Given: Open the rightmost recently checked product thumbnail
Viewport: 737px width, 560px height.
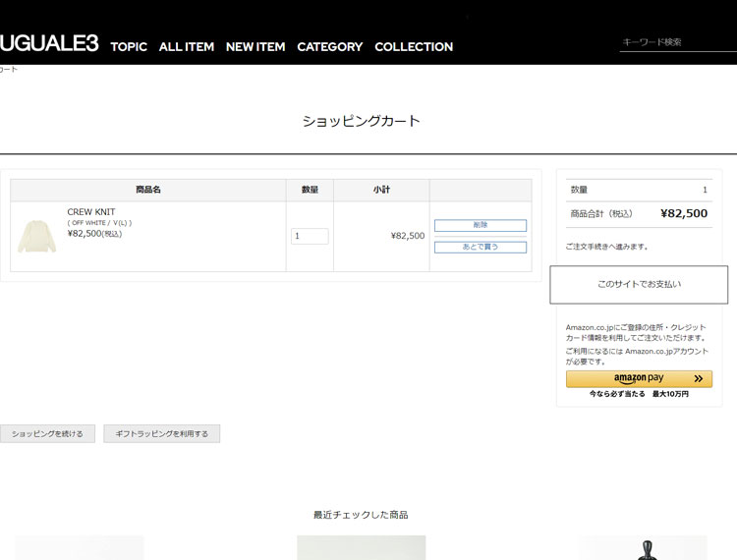Looking at the screenshot, I should click(642, 548).
